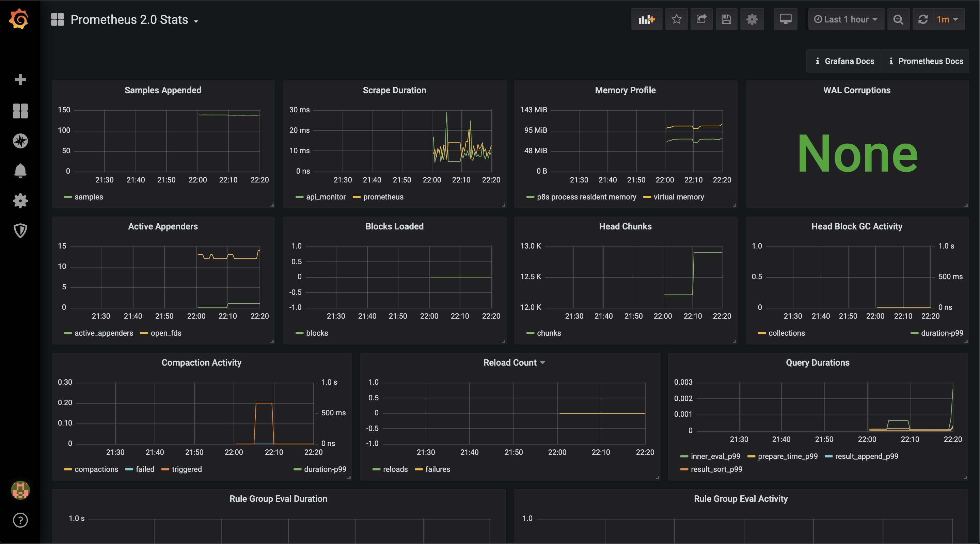The width and height of the screenshot is (980, 544).
Task: Open the Active Appenders panel title menu
Action: (163, 226)
